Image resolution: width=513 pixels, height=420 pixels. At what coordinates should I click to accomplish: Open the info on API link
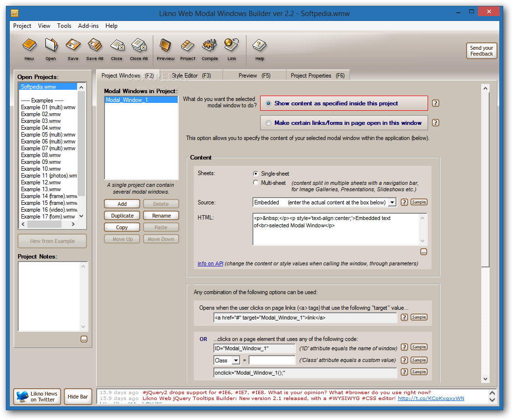pos(210,264)
